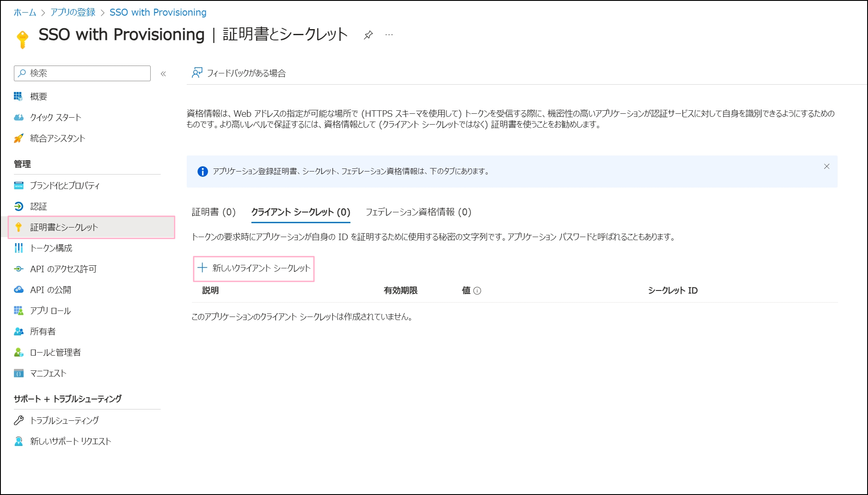Click the 所有者 (Owners) icon

click(18, 331)
